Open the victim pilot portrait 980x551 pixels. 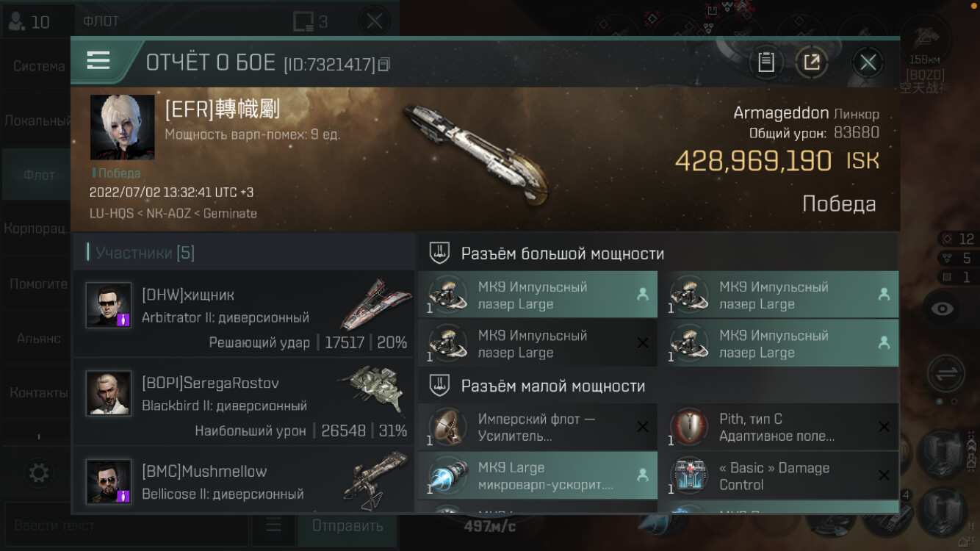point(122,127)
